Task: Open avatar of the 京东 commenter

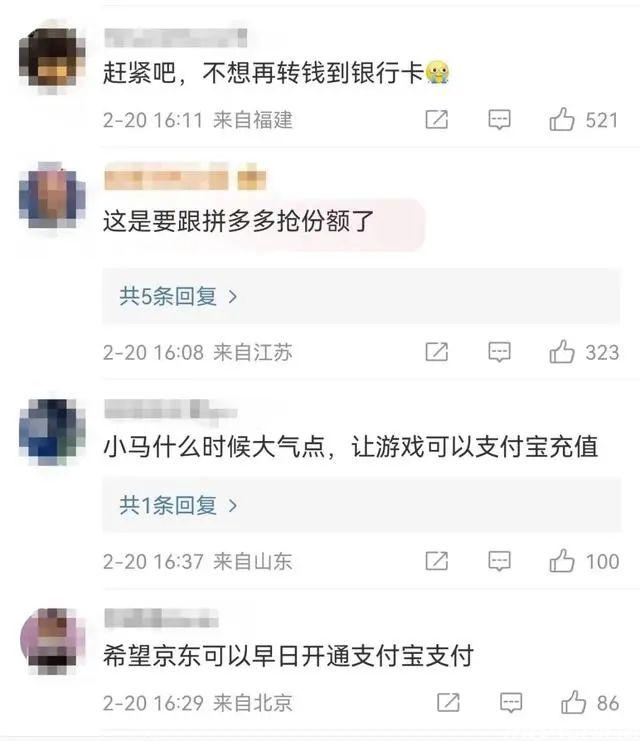Action: pyautogui.click(x=52, y=641)
